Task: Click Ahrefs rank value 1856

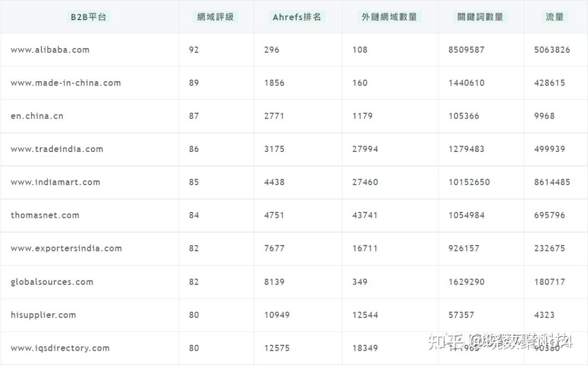Action: (274, 83)
